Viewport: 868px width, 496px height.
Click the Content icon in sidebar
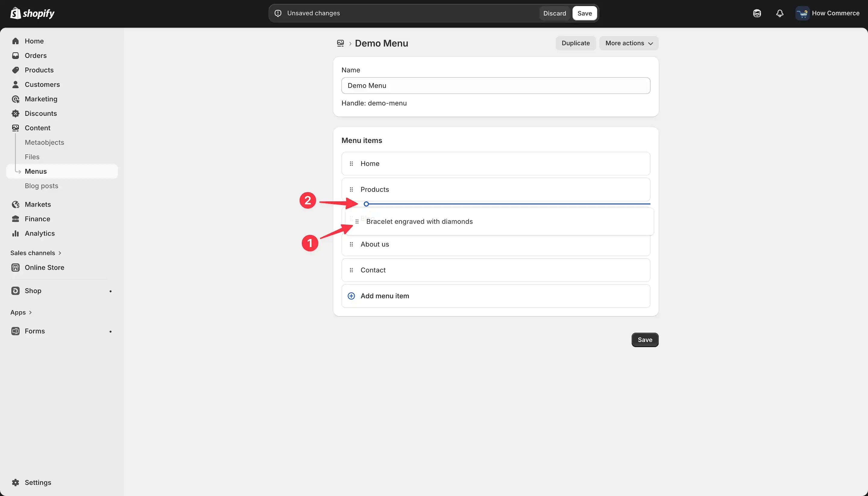pos(15,128)
